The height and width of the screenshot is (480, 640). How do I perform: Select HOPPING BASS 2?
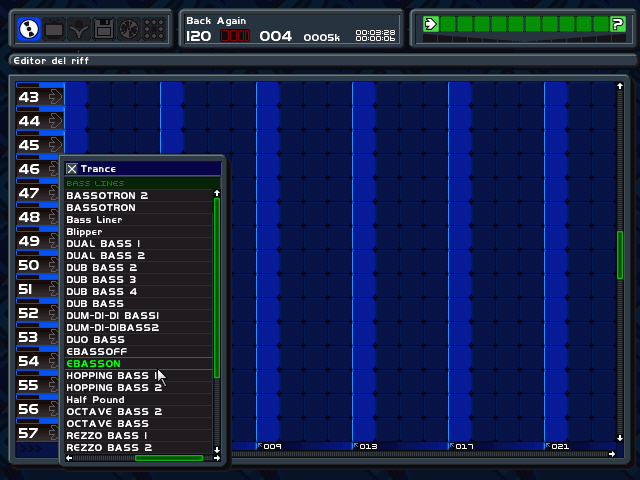(x=138, y=388)
